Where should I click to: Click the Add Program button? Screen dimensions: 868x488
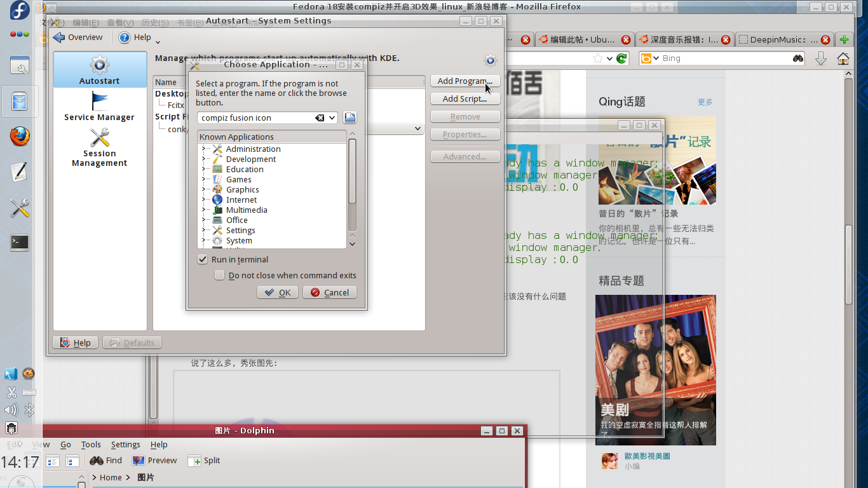[465, 81]
